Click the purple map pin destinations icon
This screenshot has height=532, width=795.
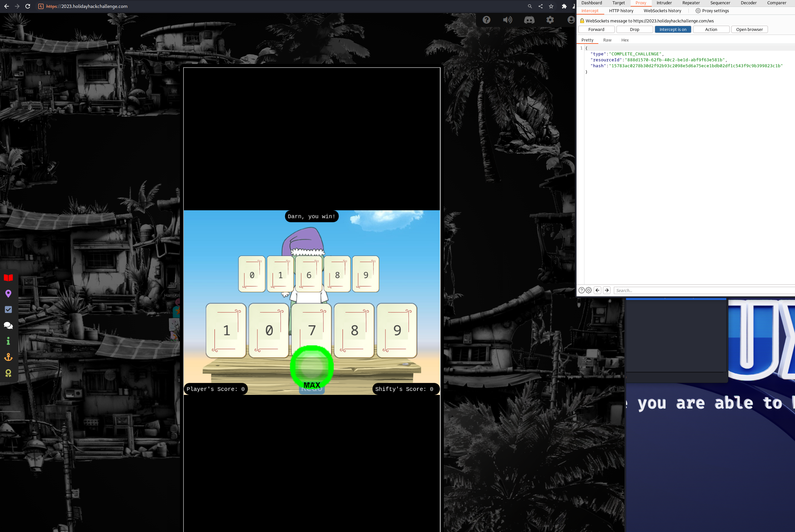tap(8, 293)
